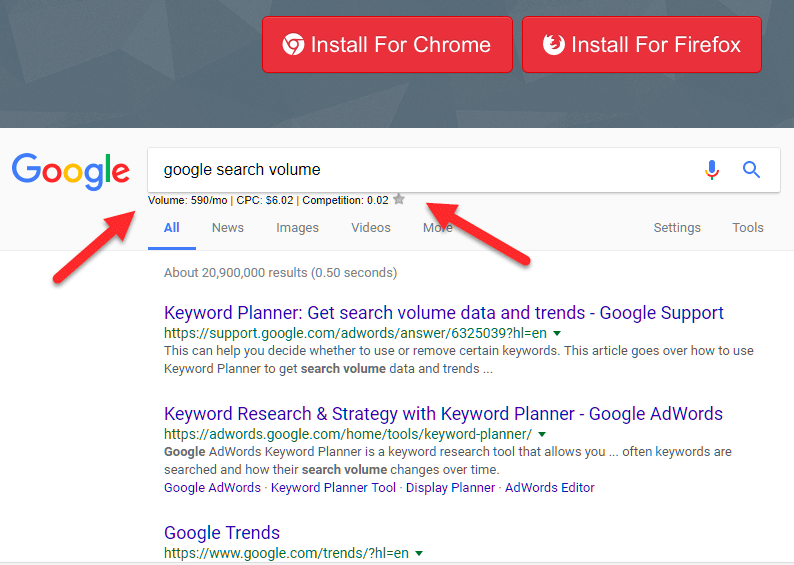This screenshot has height=565, width=794.
Task: Click About 20,900,000 results text
Action: (281, 273)
